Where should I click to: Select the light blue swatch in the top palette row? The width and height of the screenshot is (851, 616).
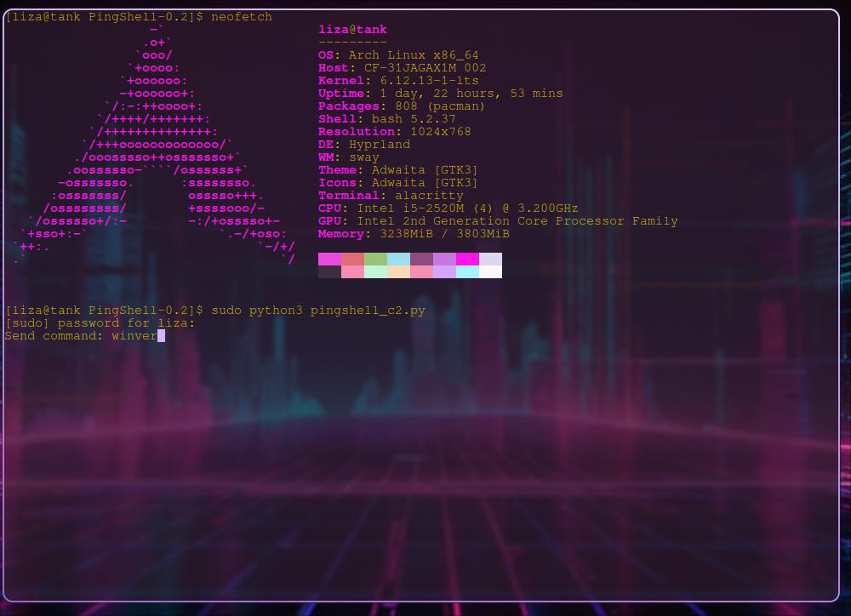pos(398,259)
